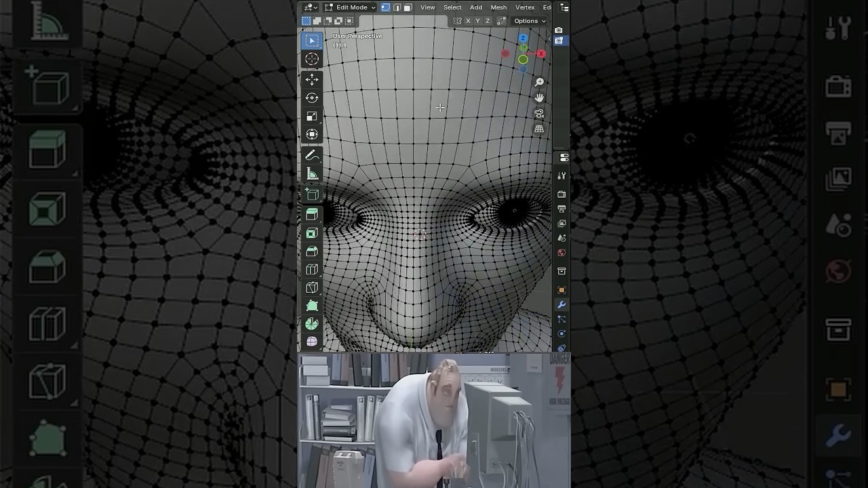This screenshot has height=488, width=868.
Task: Select the Add Cube tool
Action: point(312,195)
